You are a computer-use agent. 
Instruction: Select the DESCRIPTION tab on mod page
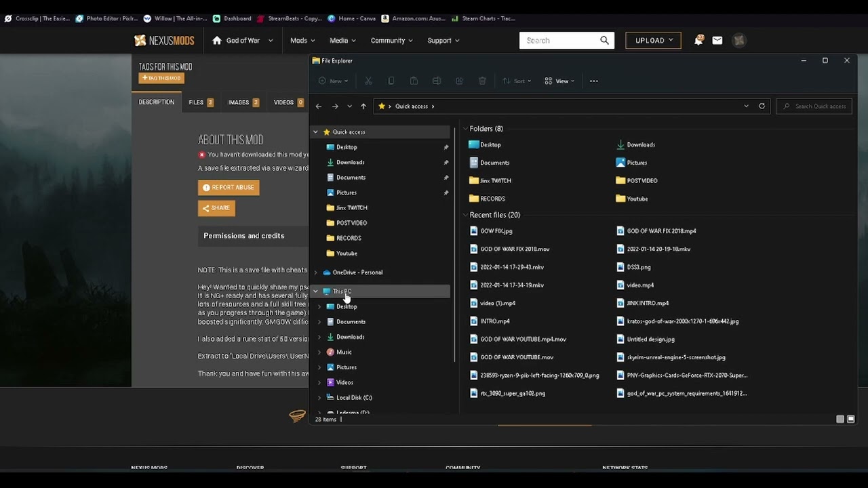(157, 102)
